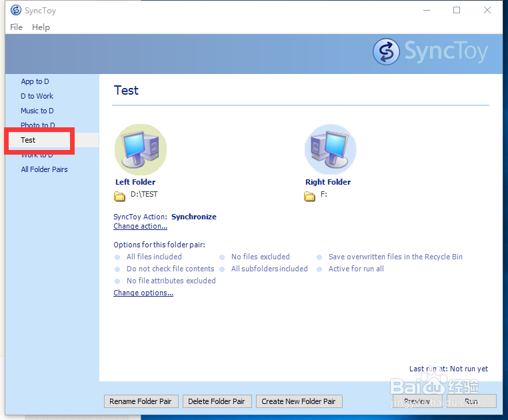Open the Change options link
Image resolution: width=508 pixels, height=420 pixels.
coord(143,293)
